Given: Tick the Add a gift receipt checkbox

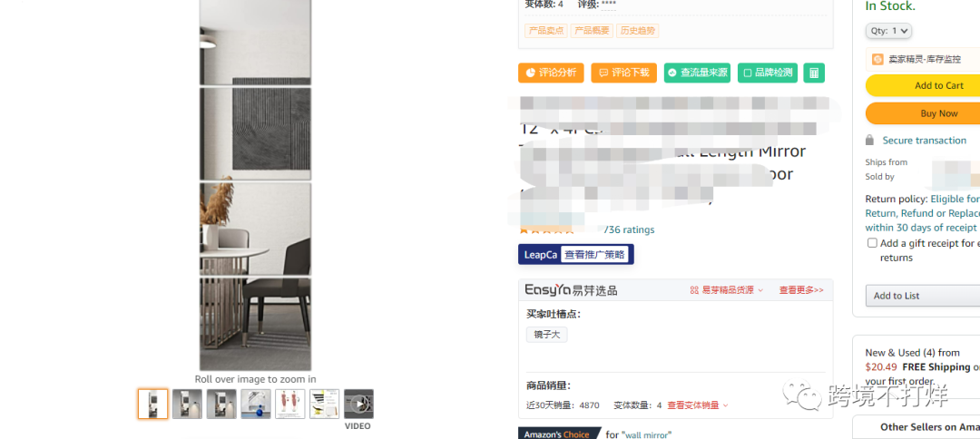Looking at the screenshot, I should pyautogui.click(x=872, y=243).
